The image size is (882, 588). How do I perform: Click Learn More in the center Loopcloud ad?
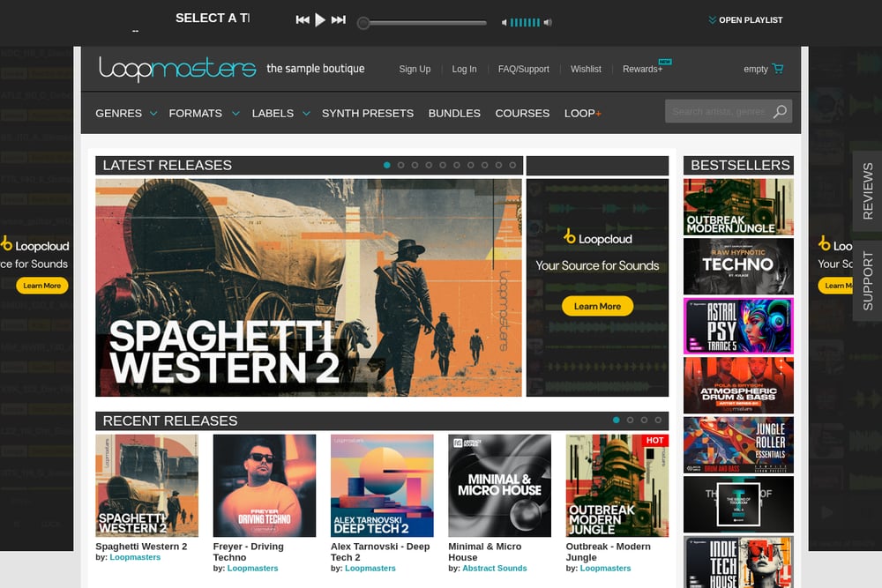click(597, 307)
